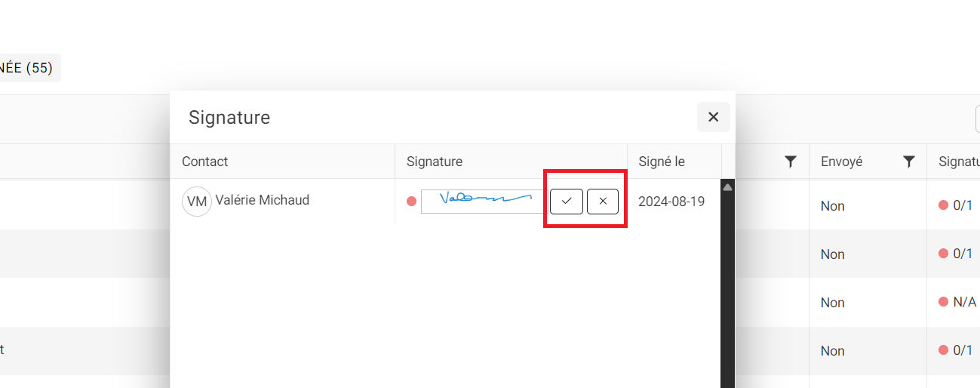Click the N/A signature status
980x388 pixels.
(x=965, y=302)
